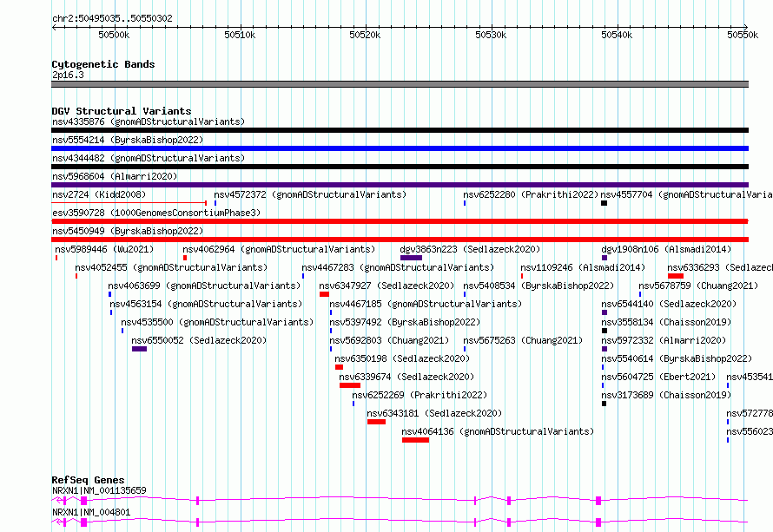Click the nsv4467283 gnomAD label
Screen dimensions: 773x532
398,267
